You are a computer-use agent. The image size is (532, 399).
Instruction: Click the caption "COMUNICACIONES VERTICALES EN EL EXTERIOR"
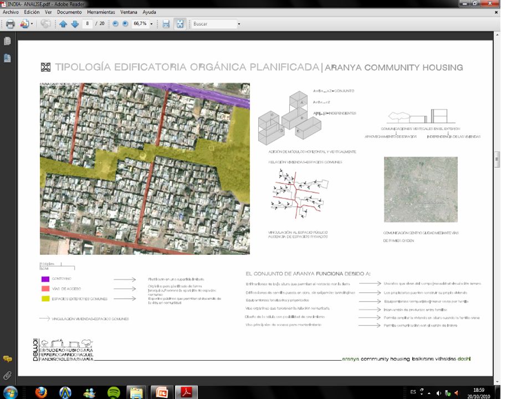[x=421, y=129]
